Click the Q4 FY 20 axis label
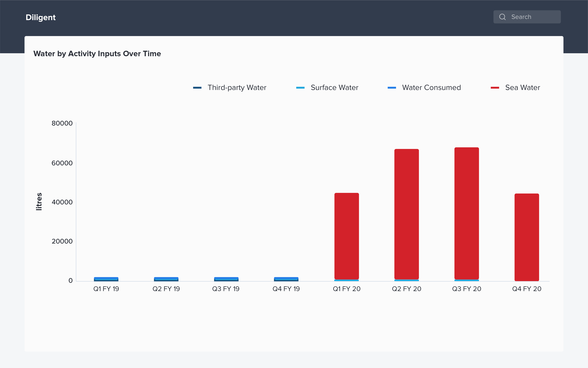Image resolution: width=588 pixels, height=368 pixels. click(x=527, y=289)
